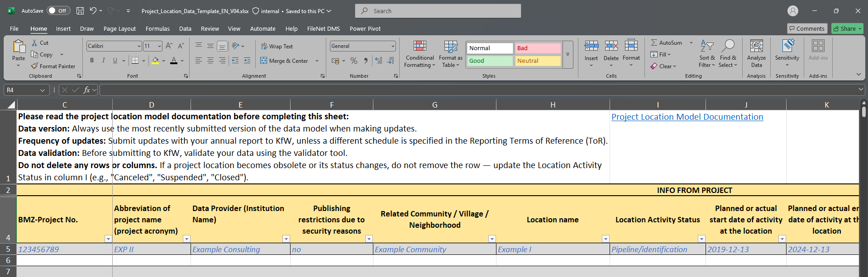The height and width of the screenshot is (277, 868).
Task: Apply Comma Style
Action: coord(366,61)
